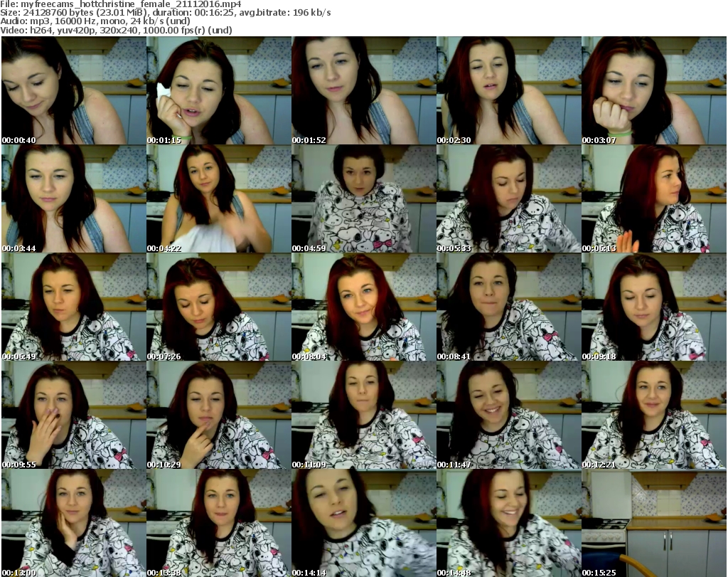Choose the frame stamped 00:10:29
Viewport: 728px width, 577px height.
tap(219, 415)
